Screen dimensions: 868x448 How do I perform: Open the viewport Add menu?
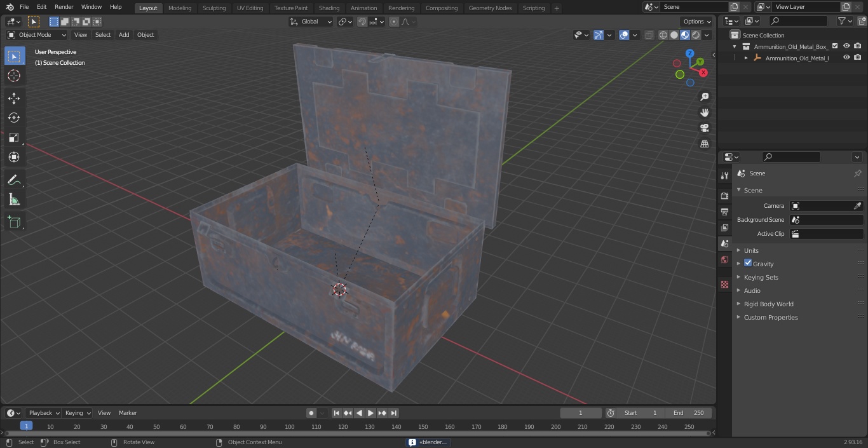[x=124, y=35]
